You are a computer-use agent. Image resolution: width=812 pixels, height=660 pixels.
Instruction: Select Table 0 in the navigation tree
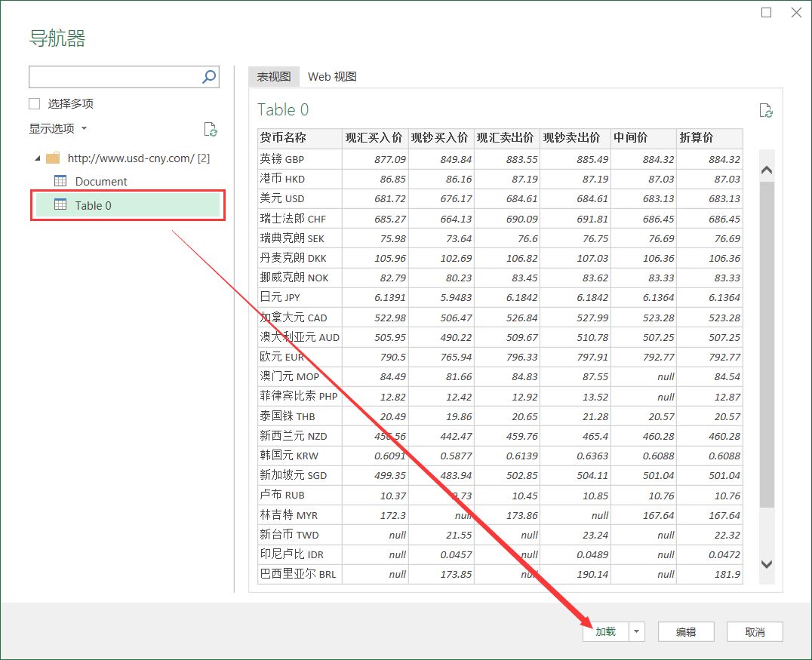point(95,205)
